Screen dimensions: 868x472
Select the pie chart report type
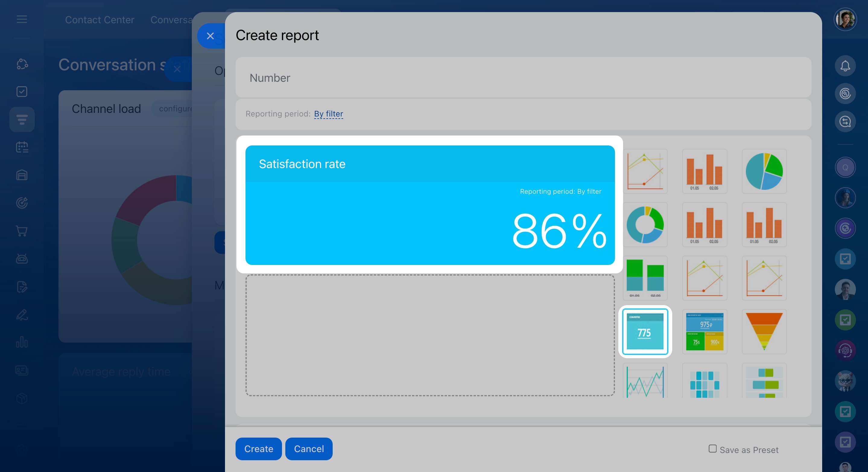coord(764,171)
